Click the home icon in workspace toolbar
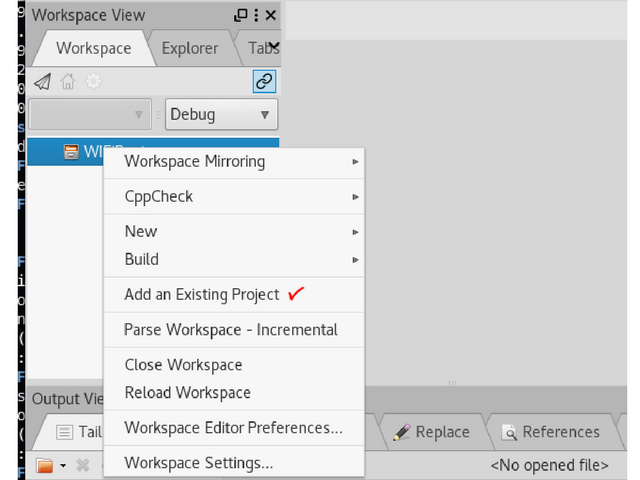640x480 pixels. pyautogui.click(x=68, y=82)
